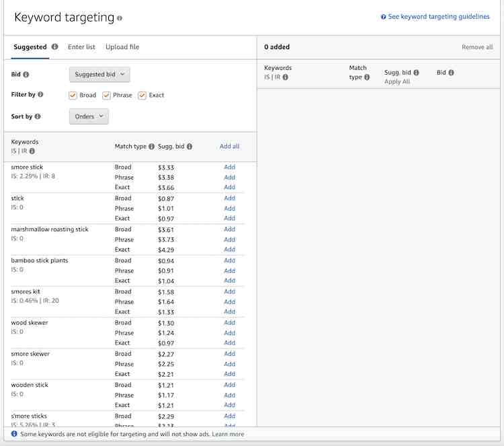Open See keyword targeting guidelines link
The width and height of the screenshot is (504, 446).
[438, 17]
